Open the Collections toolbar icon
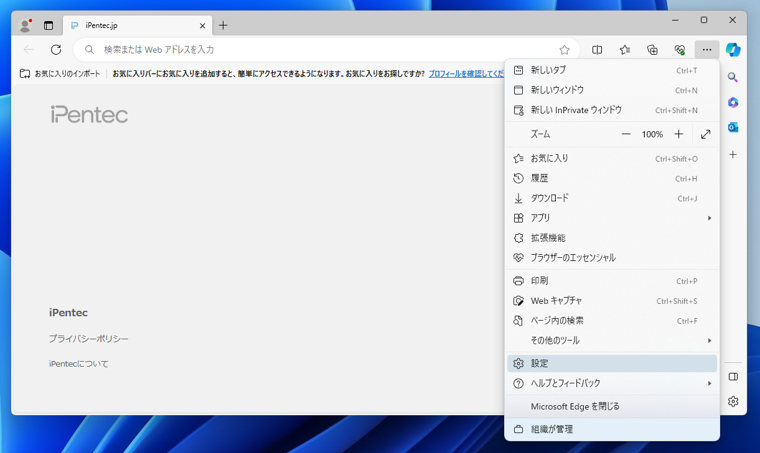 coord(652,49)
